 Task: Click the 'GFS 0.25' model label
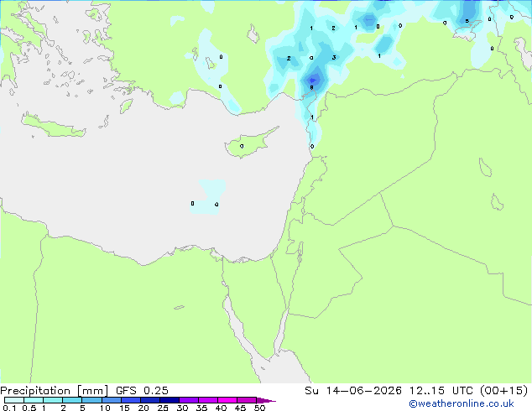point(142,391)
